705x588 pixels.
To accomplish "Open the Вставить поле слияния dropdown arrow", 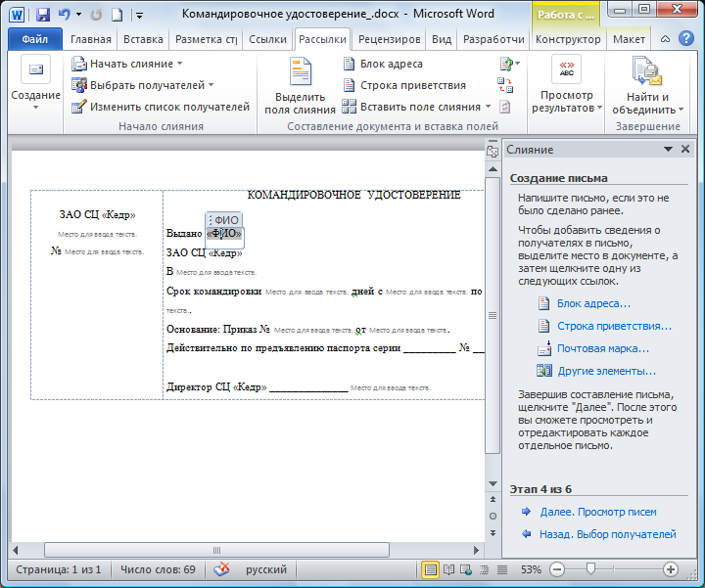I will click(x=488, y=107).
